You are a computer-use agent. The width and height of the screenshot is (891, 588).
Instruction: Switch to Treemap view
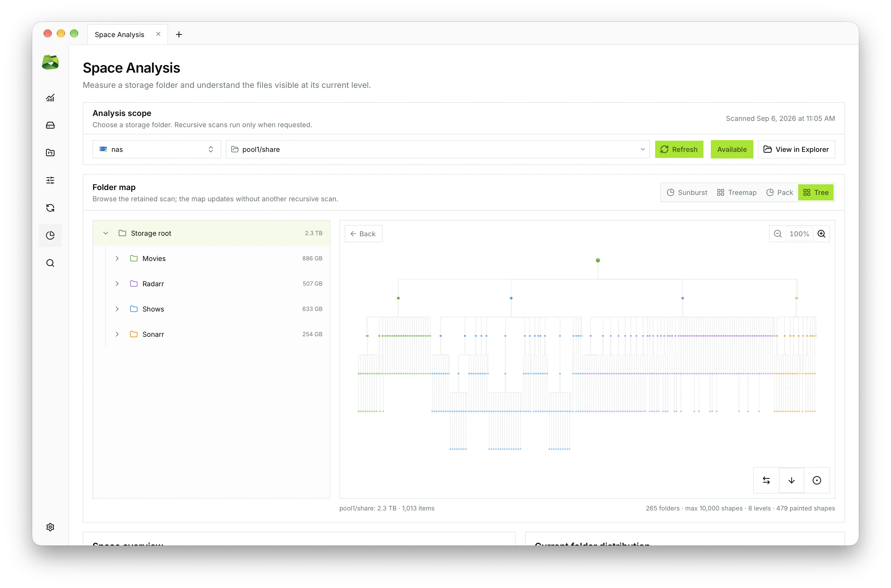pos(737,192)
